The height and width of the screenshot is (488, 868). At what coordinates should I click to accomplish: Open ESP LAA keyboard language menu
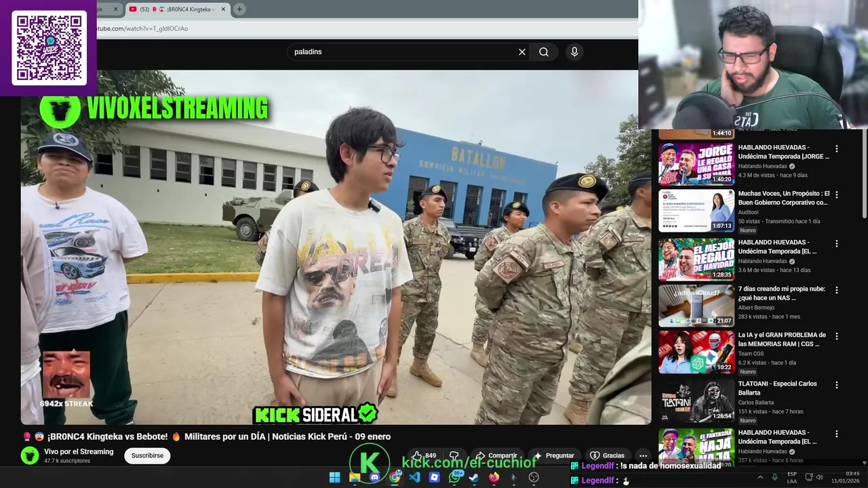pyautogui.click(x=792, y=477)
